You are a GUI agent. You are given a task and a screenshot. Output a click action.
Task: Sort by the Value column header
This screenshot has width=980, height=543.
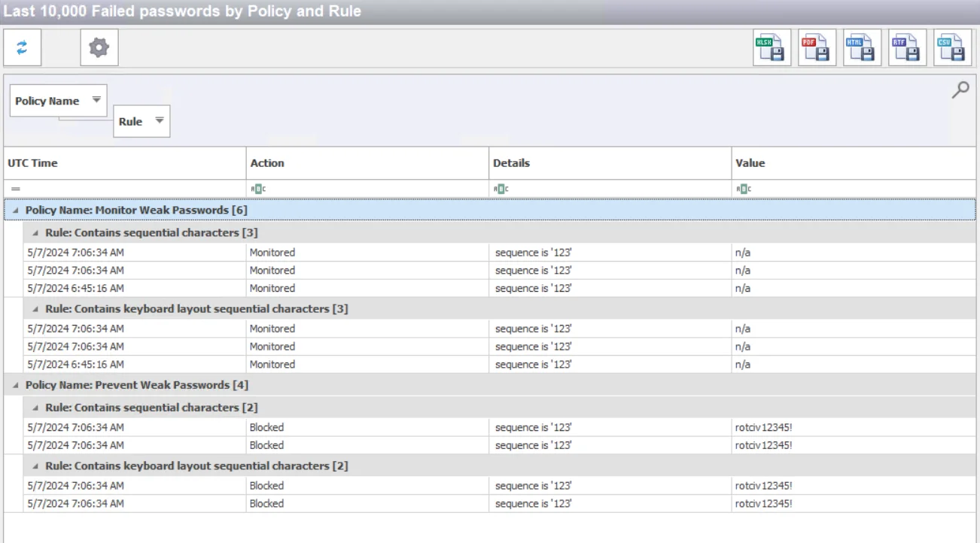click(x=854, y=163)
